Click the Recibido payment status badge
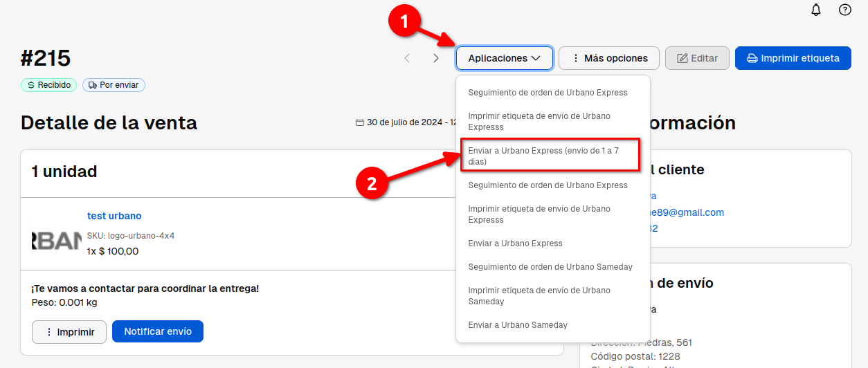Viewport: 868px width, 368px height. coord(48,85)
